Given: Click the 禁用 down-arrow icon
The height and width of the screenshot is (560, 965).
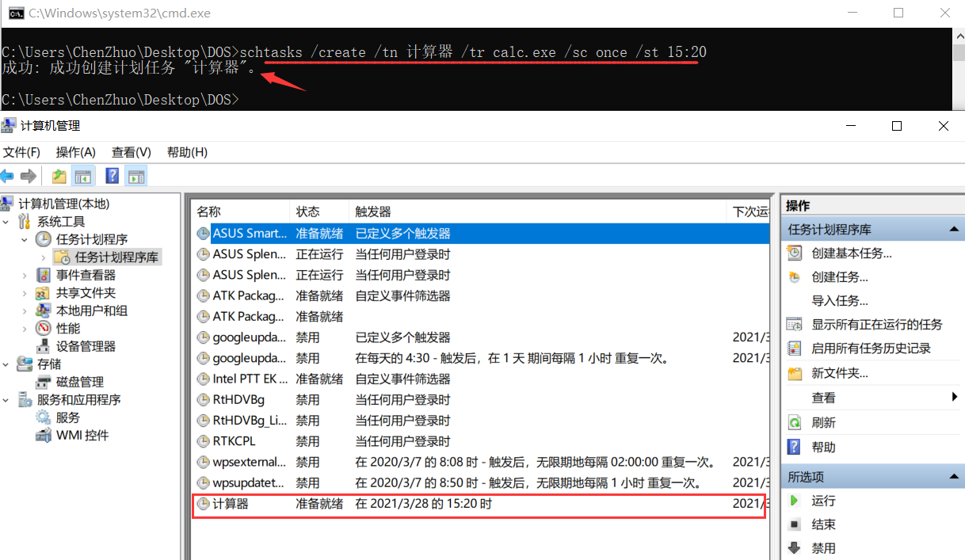Looking at the screenshot, I should 793,547.
